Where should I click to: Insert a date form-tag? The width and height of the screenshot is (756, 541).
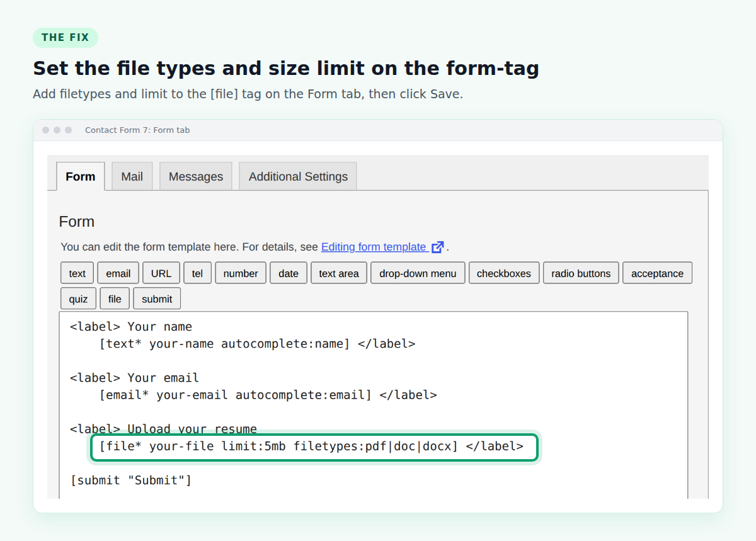pyautogui.click(x=289, y=273)
